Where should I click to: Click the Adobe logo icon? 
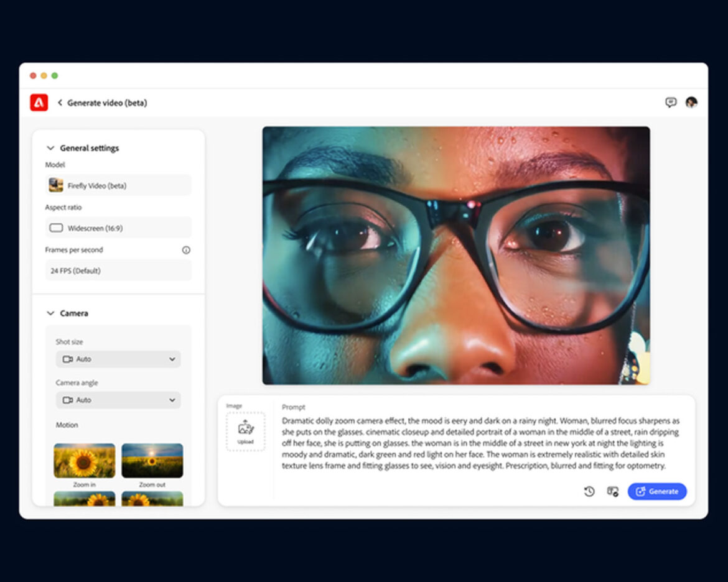(39, 103)
